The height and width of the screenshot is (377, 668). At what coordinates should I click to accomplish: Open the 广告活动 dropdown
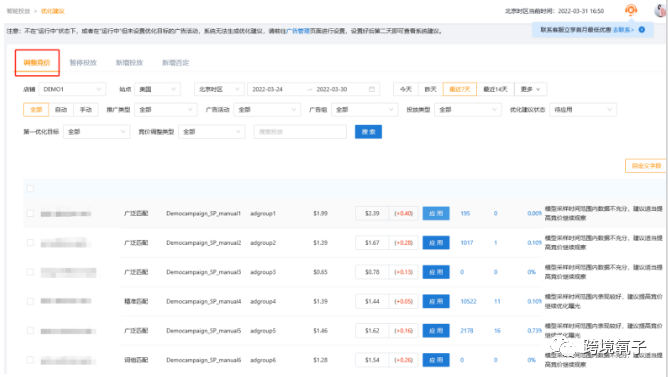pyautogui.click(x=267, y=110)
